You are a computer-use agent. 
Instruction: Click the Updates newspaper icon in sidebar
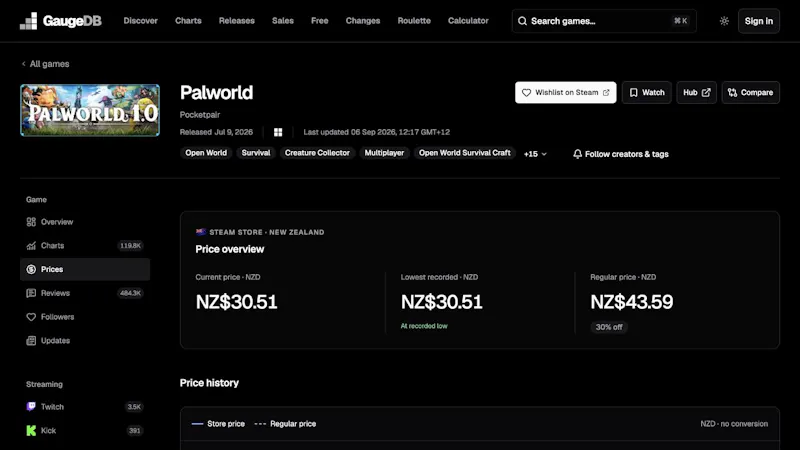pyautogui.click(x=31, y=340)
